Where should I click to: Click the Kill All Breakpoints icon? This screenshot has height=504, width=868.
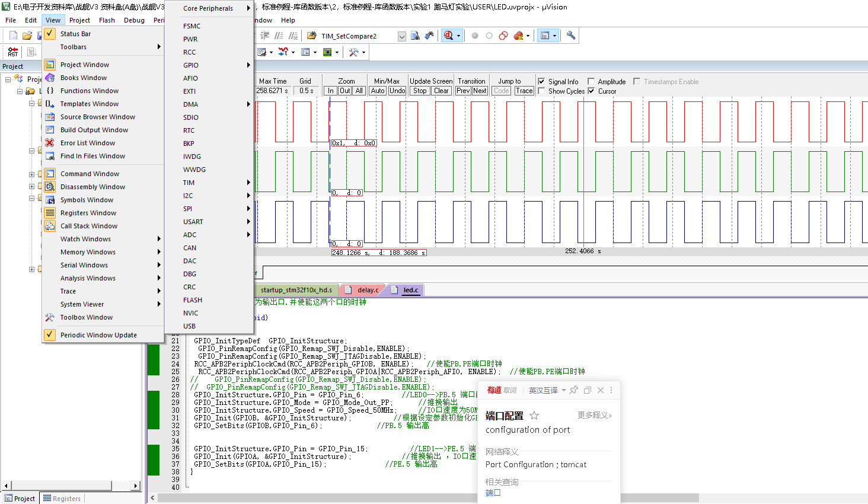tap(518, 36)
